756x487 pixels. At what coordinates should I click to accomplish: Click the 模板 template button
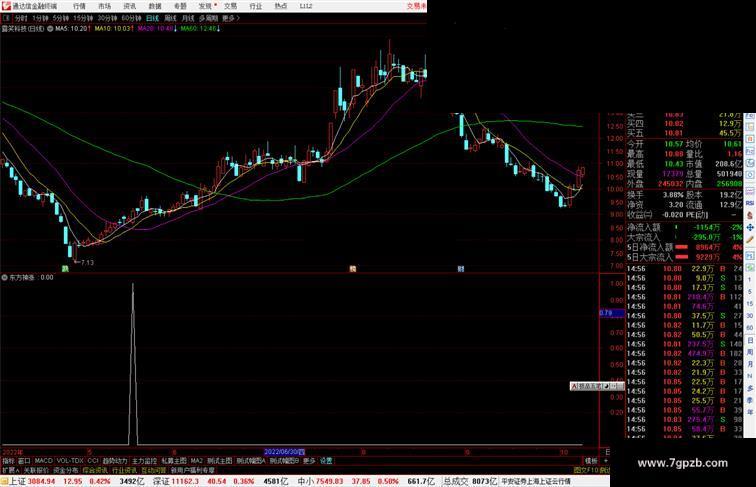[591, 461]
